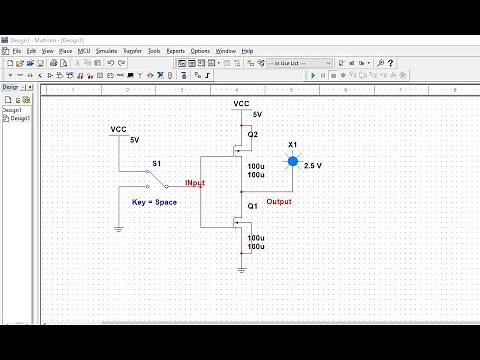Open the File menu
This screenshot has width=480, height=360.
tap(17, 51)
